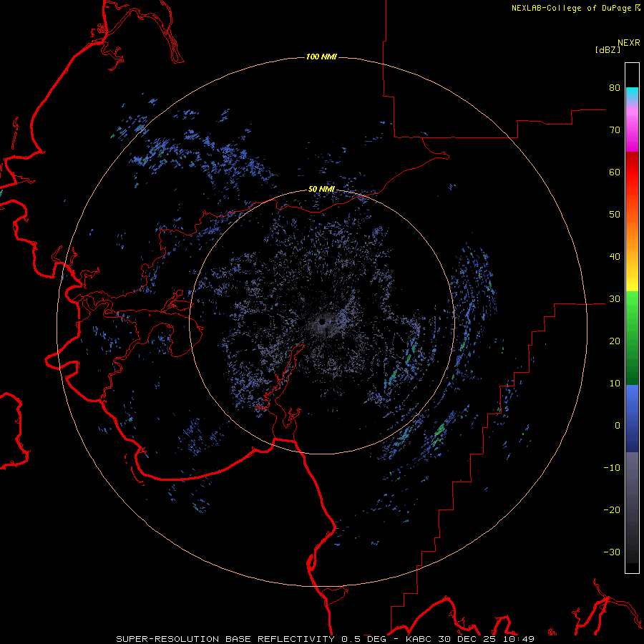Screen dimensions: 644x644
Task: Click the 10 value on the dBZ scale
Action: click(x=615, y=384)
